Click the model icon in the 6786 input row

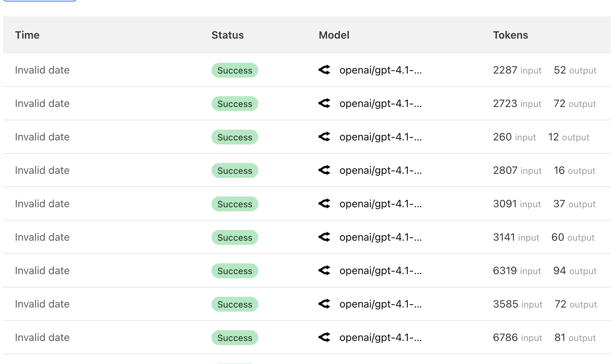tap(324, 337)
